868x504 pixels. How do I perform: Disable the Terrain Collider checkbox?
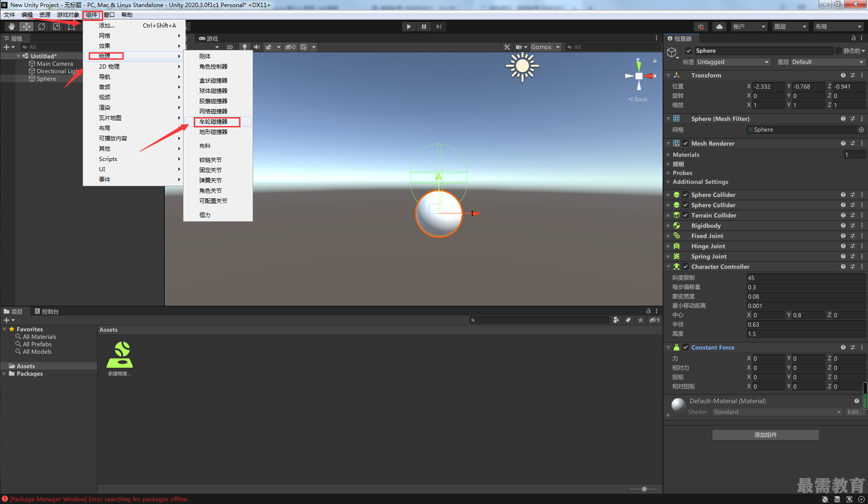coord(685,216)
